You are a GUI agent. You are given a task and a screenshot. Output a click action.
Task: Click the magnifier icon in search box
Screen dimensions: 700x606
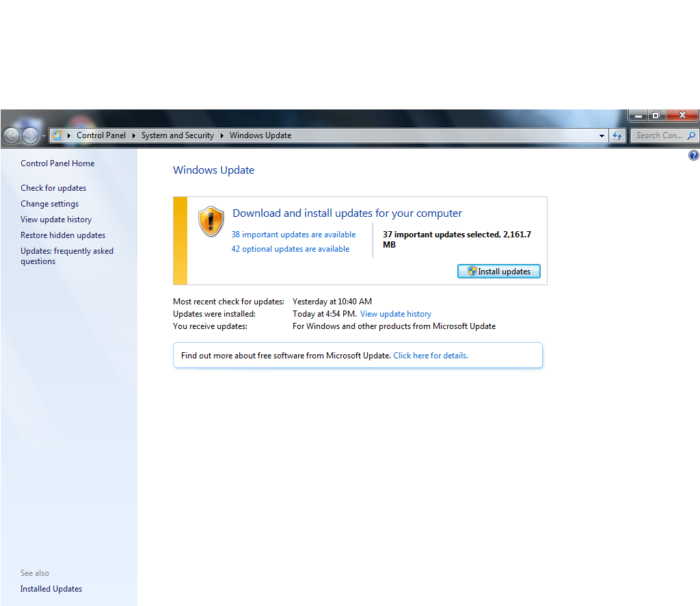coord(691,135)
